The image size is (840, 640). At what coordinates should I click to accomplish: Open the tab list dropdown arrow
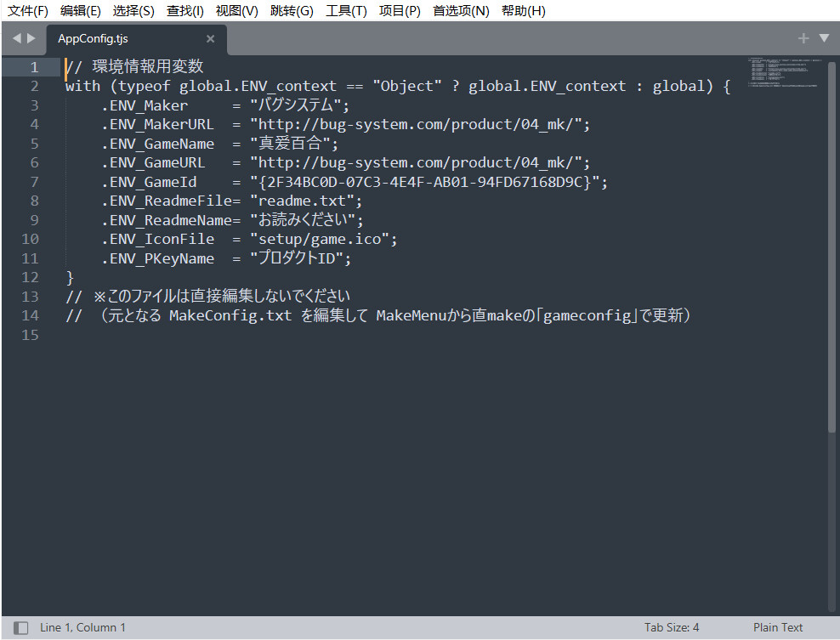pos(824,38)
